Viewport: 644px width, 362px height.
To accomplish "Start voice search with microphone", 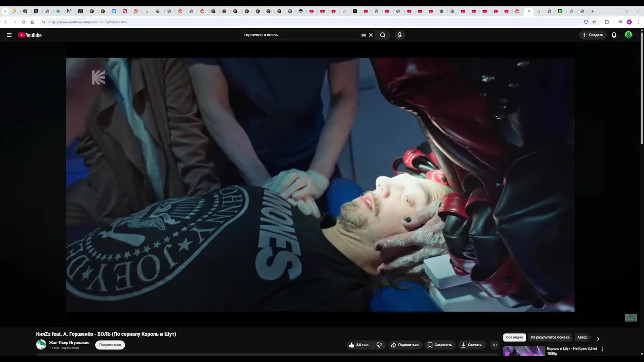I will [x=400, y=35].
